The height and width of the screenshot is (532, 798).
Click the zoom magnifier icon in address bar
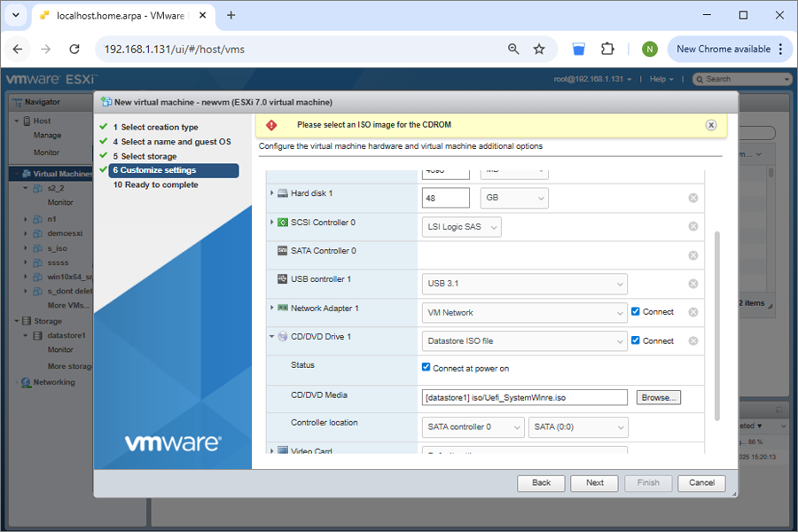[x=513, y=49]
